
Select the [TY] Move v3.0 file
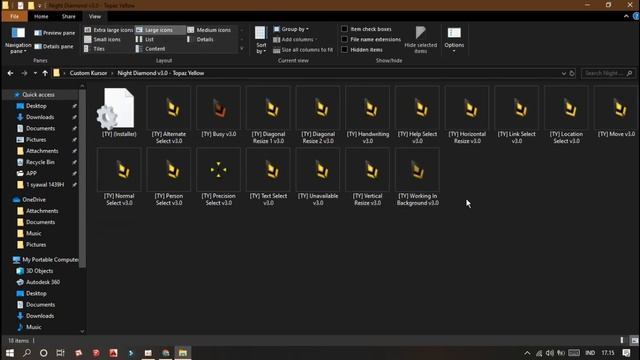pyautogui.click(x=617, y=112)
